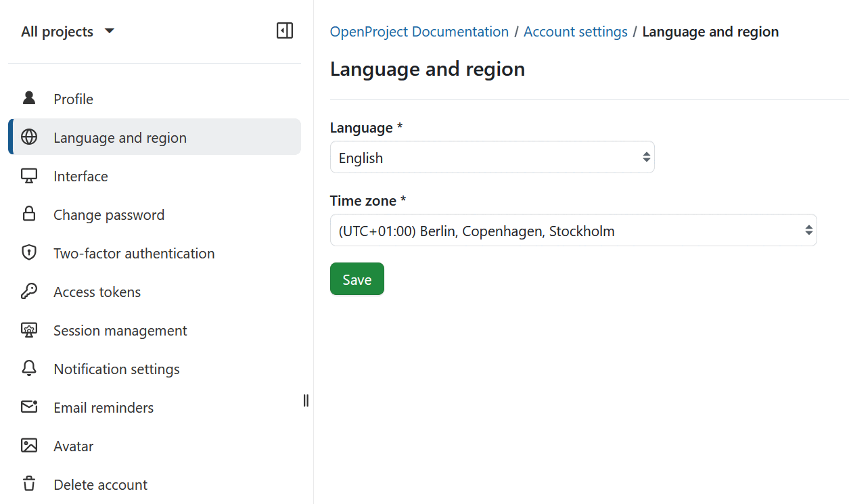Open the Time zone dropdown
Screen dimensions: 849x504
tap(573, 230)
